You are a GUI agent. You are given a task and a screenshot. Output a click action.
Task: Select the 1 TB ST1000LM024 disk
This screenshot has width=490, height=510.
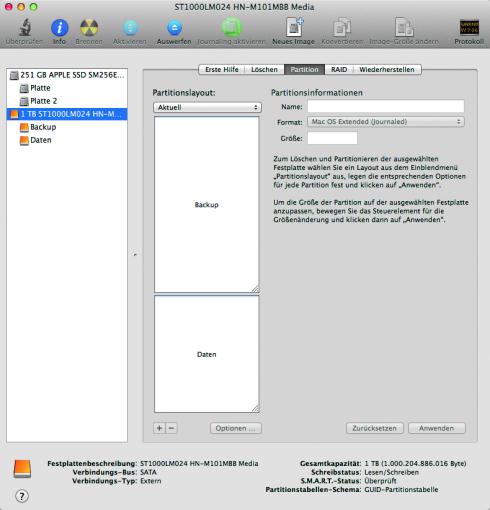click(x=67, y=114)
